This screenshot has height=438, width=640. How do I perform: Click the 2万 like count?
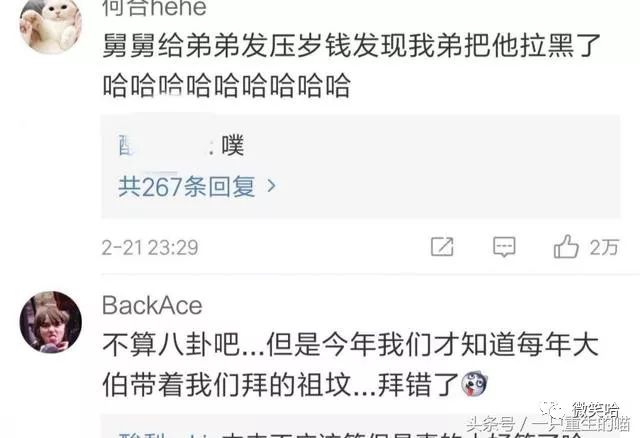[x=604, y=247]
